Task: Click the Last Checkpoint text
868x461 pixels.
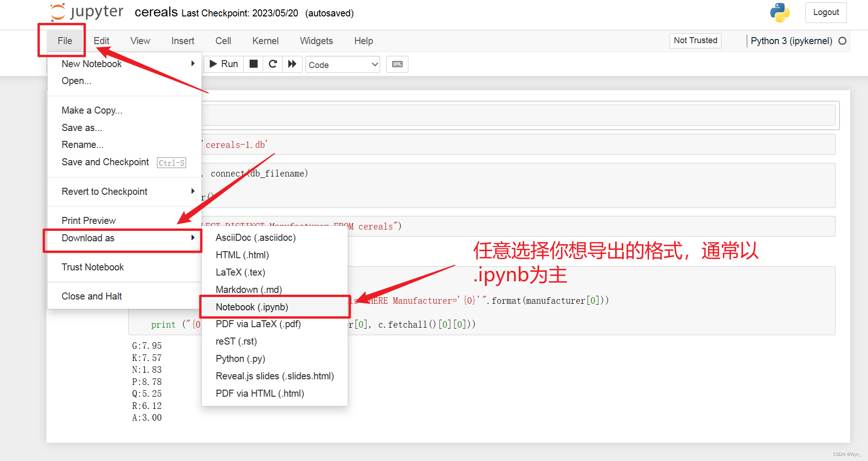Action: click(240, 13)
